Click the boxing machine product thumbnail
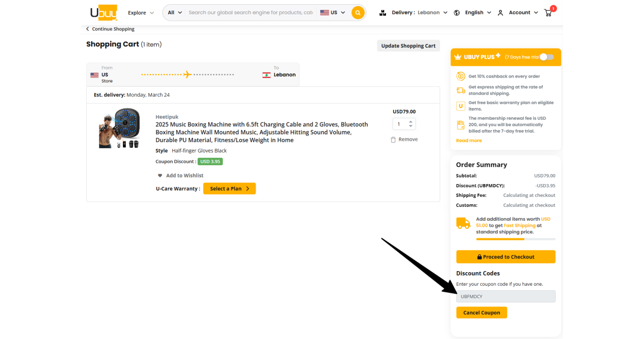The width and height of the screenshot is (644, 339). [x=120, y=129]
